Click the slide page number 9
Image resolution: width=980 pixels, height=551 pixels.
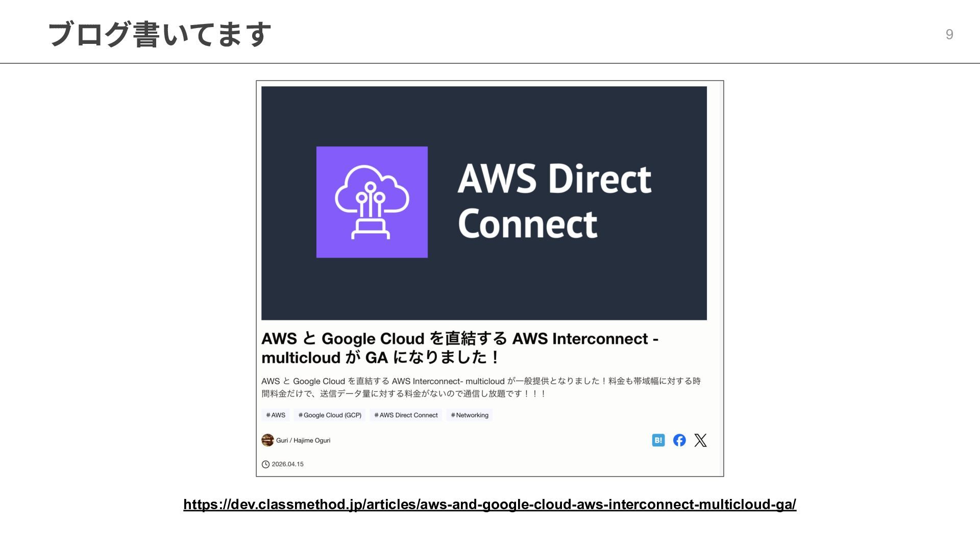(x=949, y=34)
